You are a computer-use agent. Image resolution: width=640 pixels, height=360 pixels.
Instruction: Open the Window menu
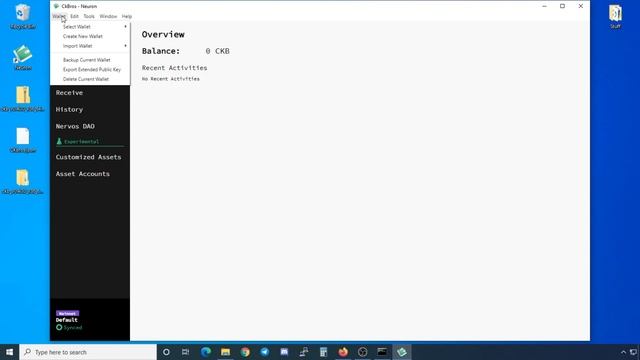click(x=108, y=16)
